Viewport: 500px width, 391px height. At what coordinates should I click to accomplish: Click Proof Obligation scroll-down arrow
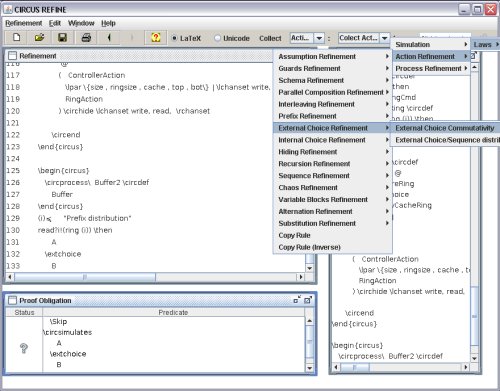coord(309,368)
